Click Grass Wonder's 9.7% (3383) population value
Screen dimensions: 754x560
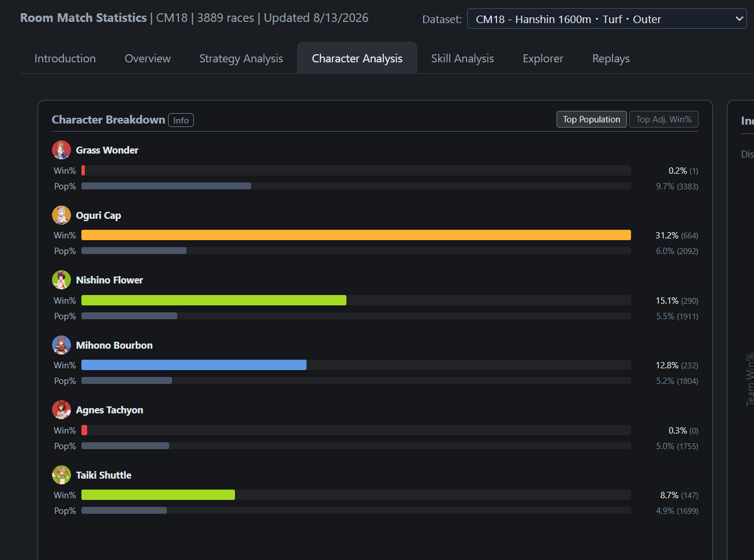[677, 186]
